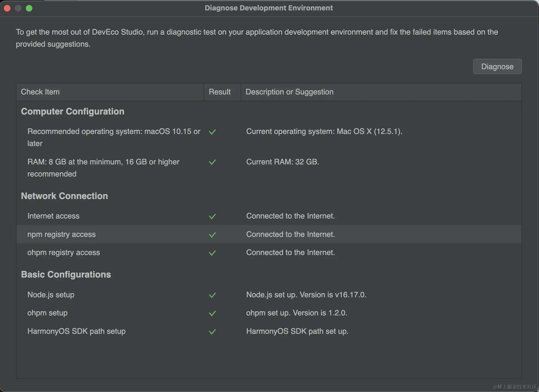The width and height of the screenshot is (539, 392).
Task: Select the Check Item column header
Action: click(40, 92)
